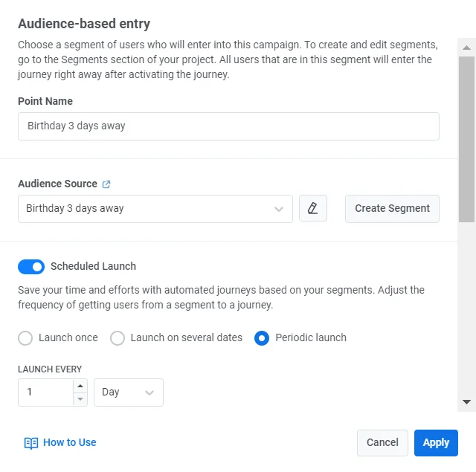Select the Periodic launch radio button
Viewport: 476px width, 472px height.
point(262,338)
